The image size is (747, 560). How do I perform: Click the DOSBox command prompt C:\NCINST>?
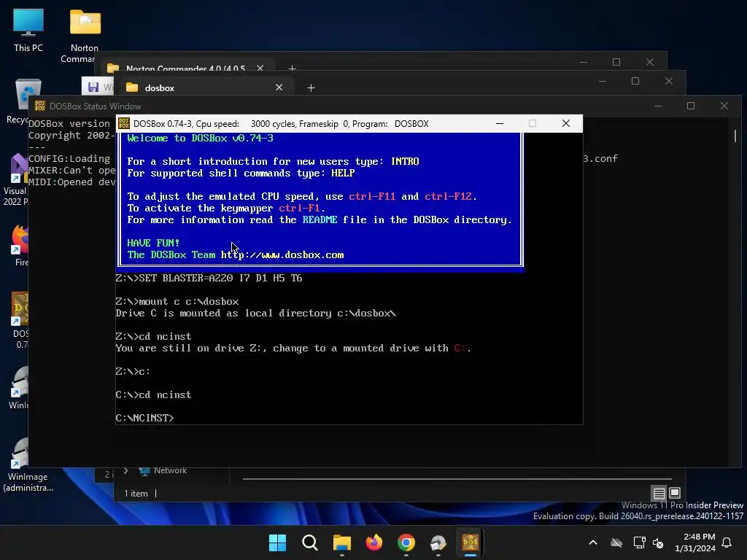[x=145, y=418]
